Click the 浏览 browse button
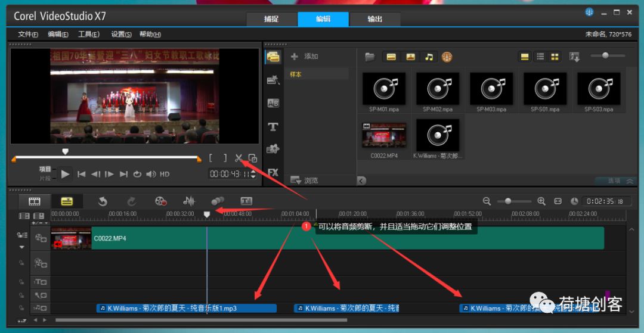The width and height of the screenshot is (644, 333). [x=305, y=180]
